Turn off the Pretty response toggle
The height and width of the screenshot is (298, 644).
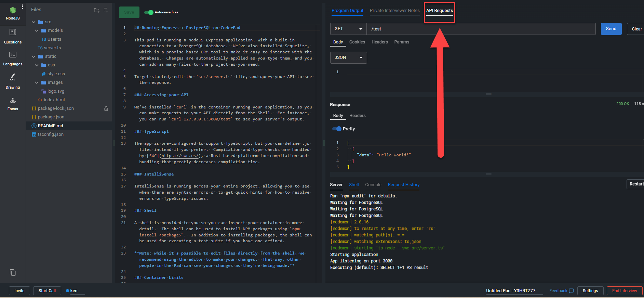(x=337, y=129)
